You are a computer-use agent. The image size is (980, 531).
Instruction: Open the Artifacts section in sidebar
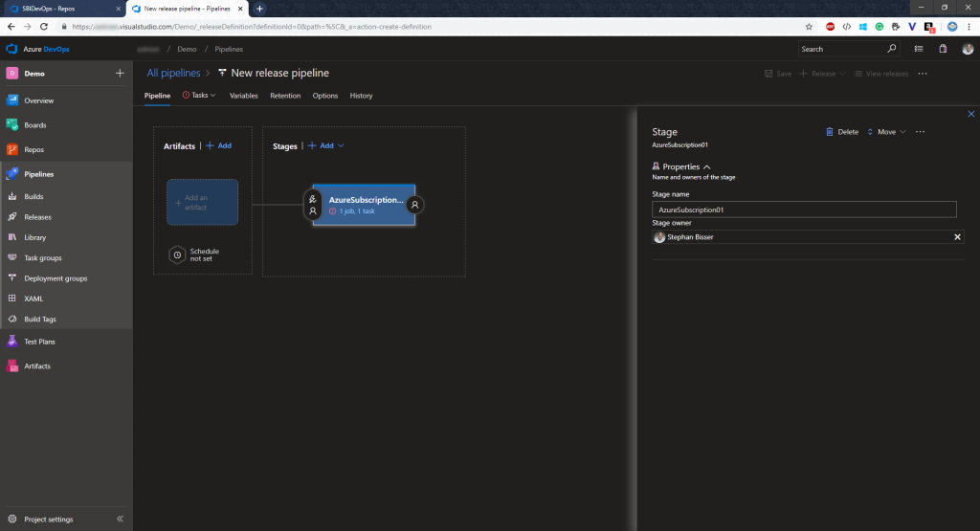[x=37, y=366]
